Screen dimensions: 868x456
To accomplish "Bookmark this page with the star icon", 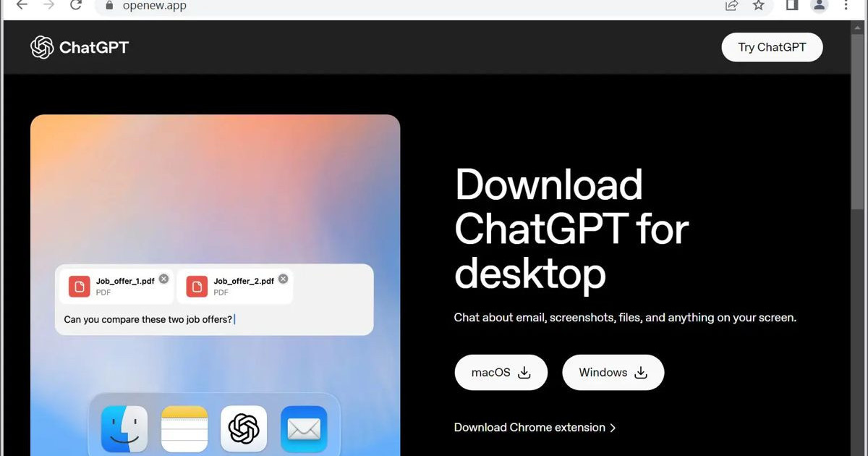I will 758,6.
